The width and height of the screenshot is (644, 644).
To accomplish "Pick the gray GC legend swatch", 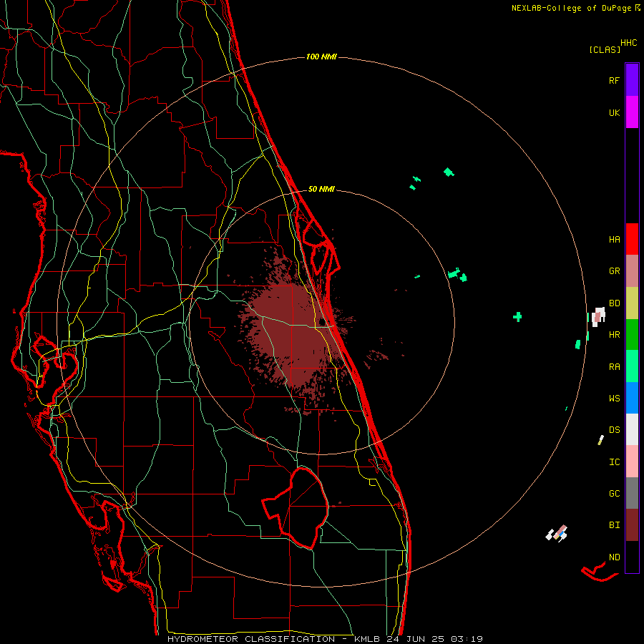I will coord(632,493).
